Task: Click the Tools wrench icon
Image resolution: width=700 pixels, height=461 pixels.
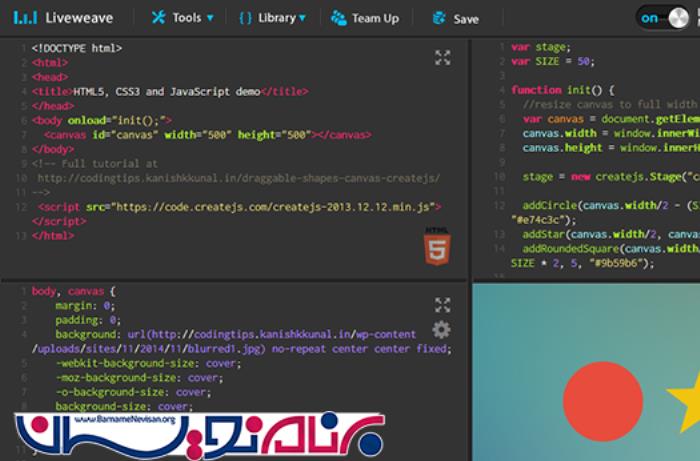Action: tap(158, 17)
